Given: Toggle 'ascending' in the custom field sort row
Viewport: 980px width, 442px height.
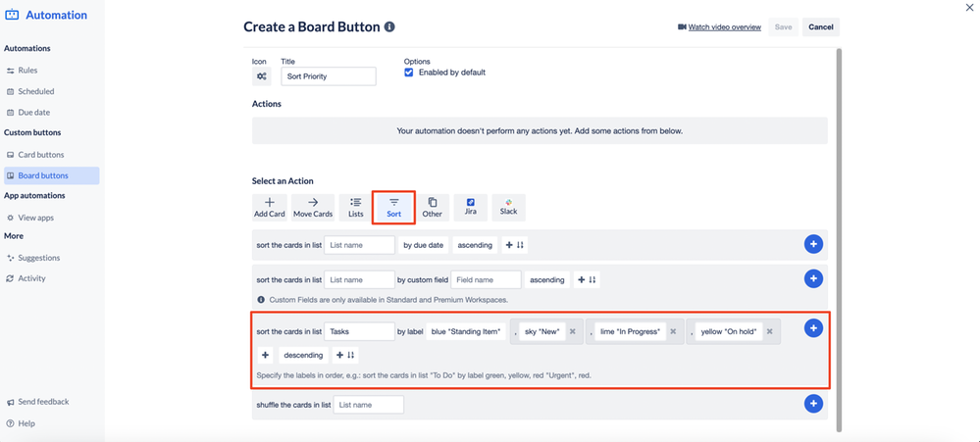Looking at the screenshot, I should (x=547, y=279).
